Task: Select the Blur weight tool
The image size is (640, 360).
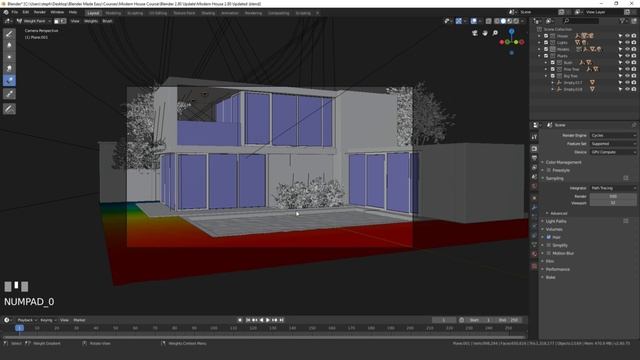Action: [x=9, y=45]
